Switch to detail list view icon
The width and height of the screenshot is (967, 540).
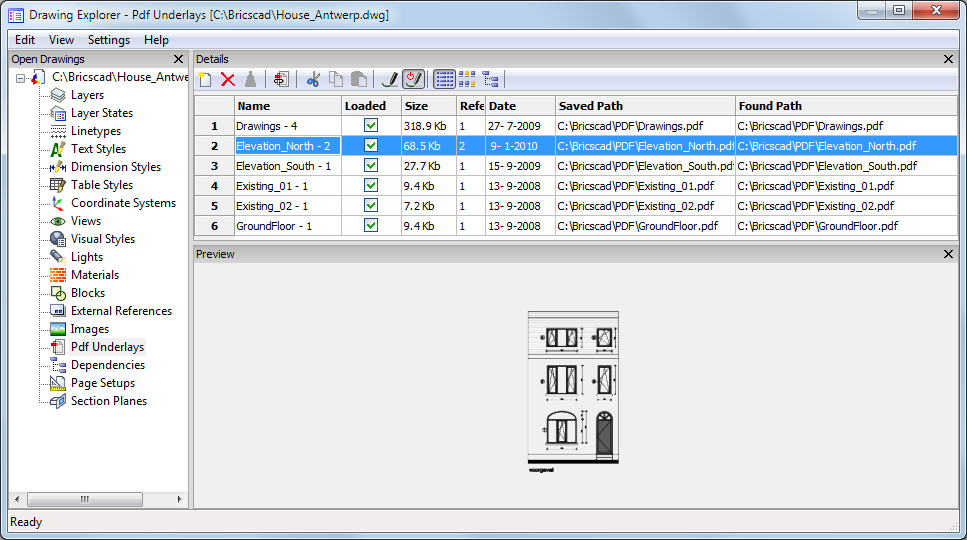tap(444, 80)
